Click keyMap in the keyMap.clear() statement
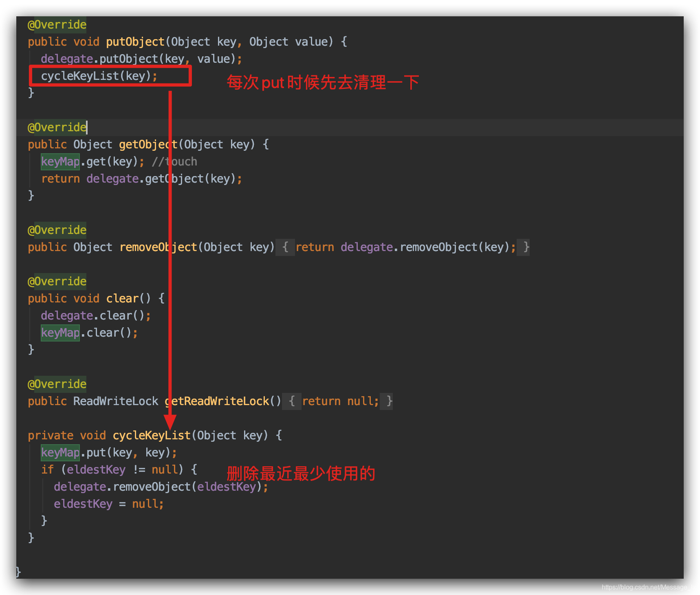 click(x=60, y=333)
